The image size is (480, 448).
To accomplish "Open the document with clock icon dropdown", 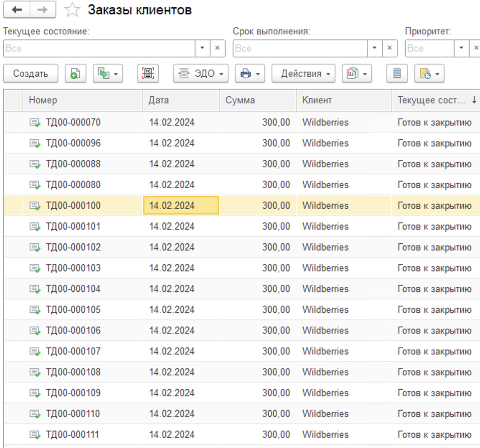I will pyautogui.click(x=429, y=74).
